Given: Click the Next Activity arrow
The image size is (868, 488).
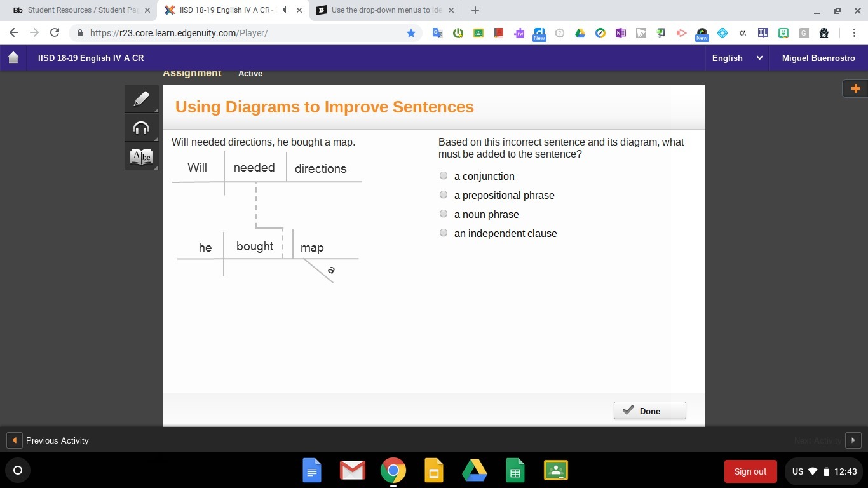Looking at the screenshot, I should 853,440.
